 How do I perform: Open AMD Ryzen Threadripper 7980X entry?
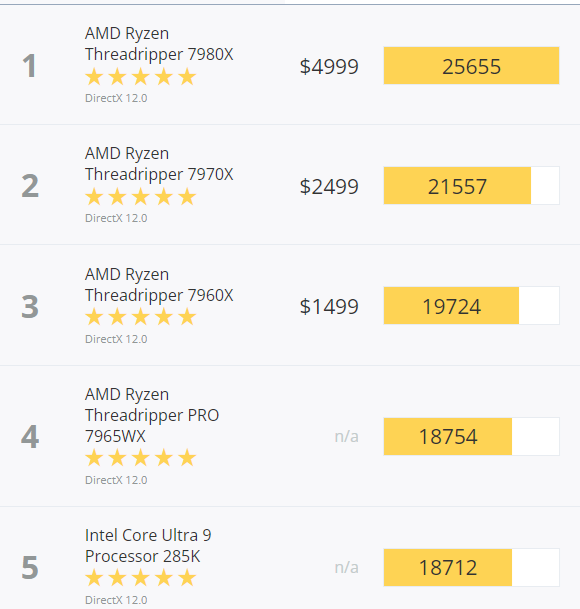159,44
